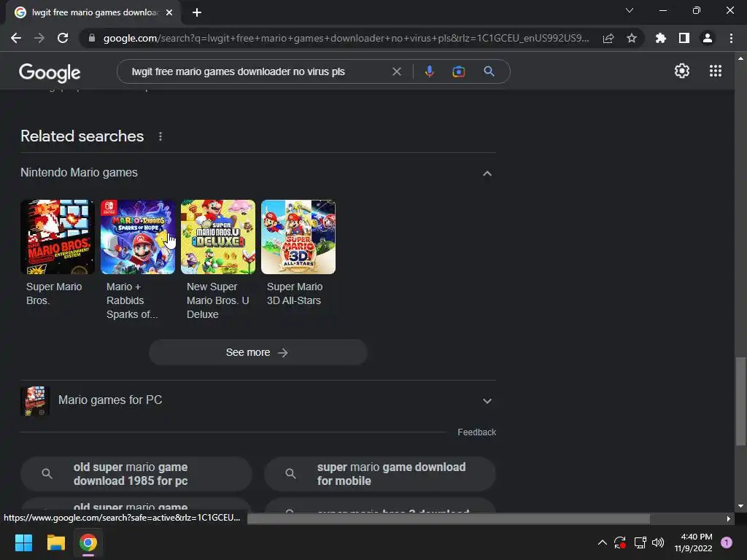The height and width of the screenshot is (560, 747).
Task: Click the vertical page scrollbar thumb
Action: coord(740,401)
